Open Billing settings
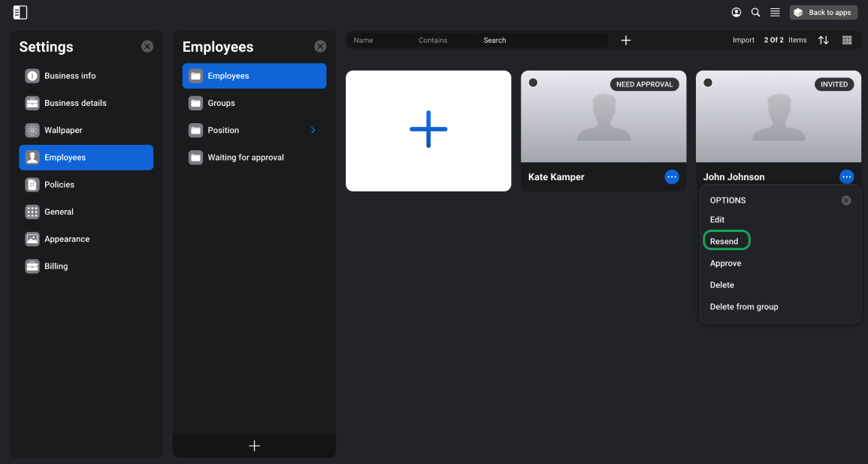This screenshot has height=464, width=868. pyautogui.click(x=86, y=266)
